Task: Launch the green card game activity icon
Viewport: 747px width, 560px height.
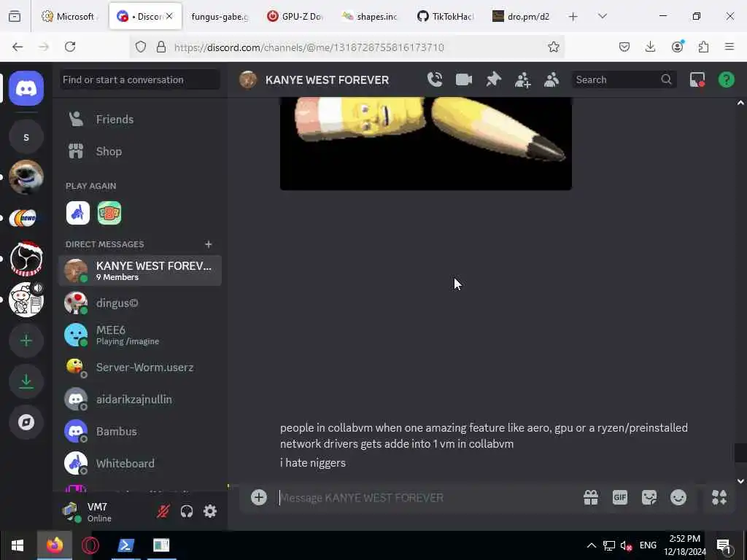Action: (x=109, y=213)
